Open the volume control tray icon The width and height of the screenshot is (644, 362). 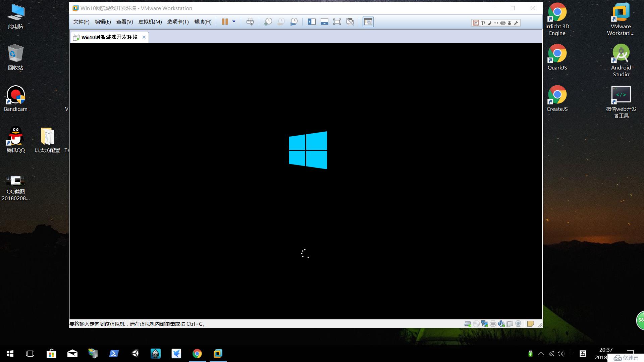561,353
